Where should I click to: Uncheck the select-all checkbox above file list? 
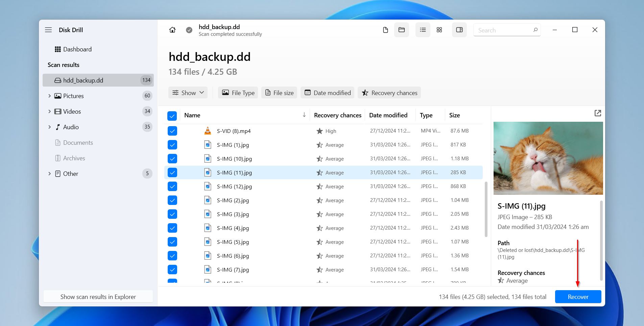coord(172,116)
